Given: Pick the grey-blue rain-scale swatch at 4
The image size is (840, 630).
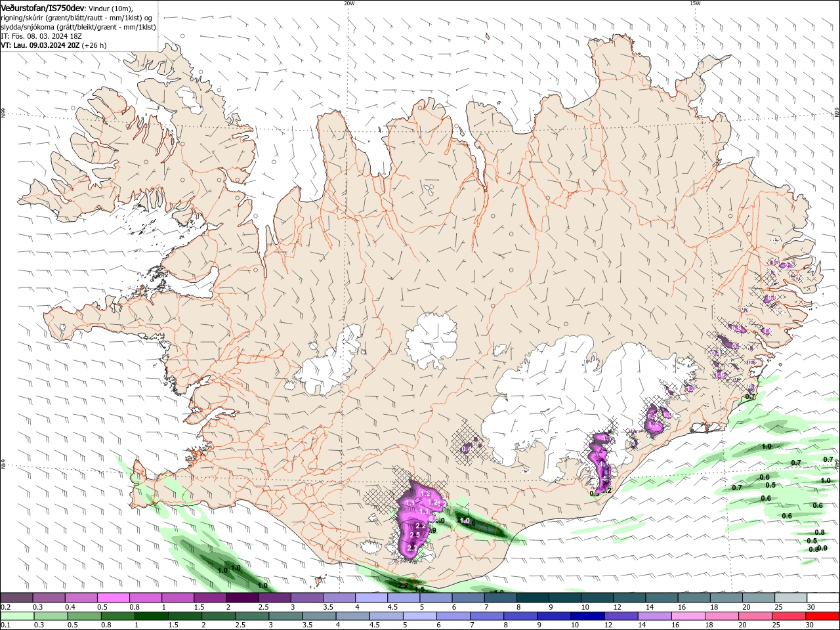Looking at the screenshot, I should coord(353,616).
